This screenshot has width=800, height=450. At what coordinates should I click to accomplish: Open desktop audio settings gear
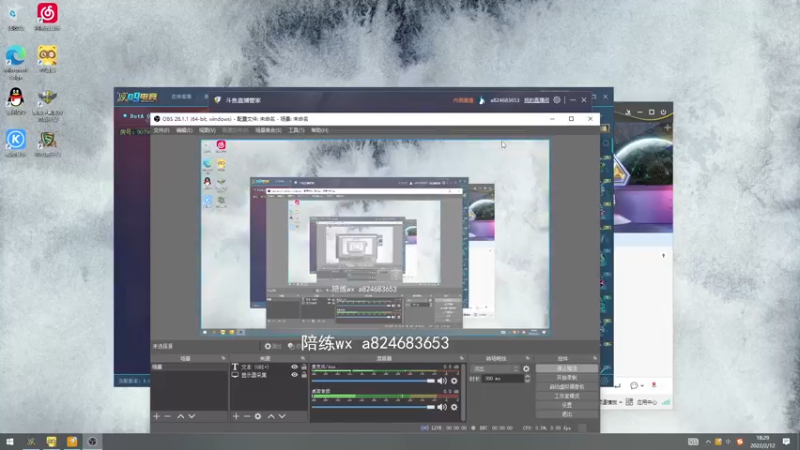[x=454, y=407]
